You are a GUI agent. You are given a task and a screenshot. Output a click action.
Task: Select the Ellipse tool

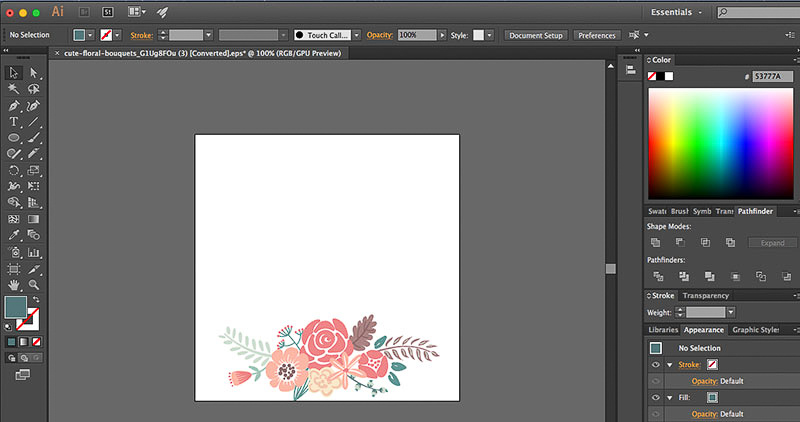tap(14, 138)
